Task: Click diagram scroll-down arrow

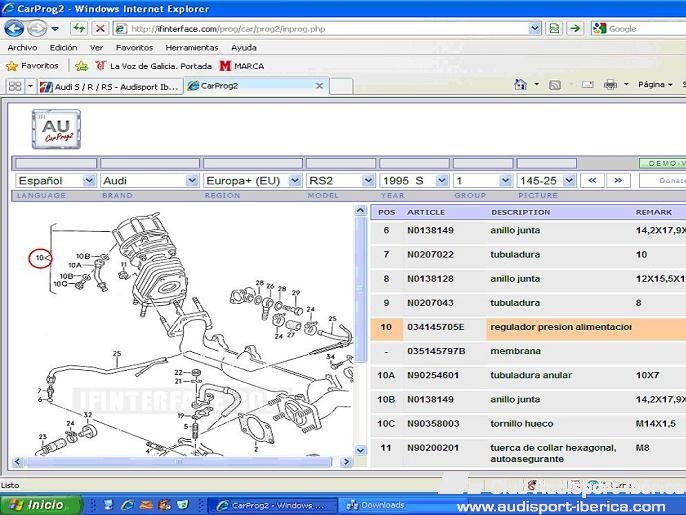Action: point(360,450)
